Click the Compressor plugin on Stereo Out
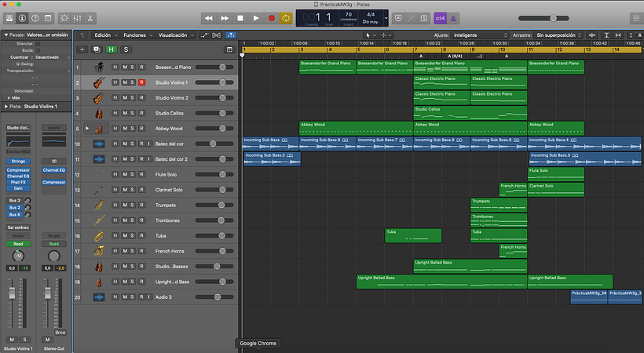 53,183
